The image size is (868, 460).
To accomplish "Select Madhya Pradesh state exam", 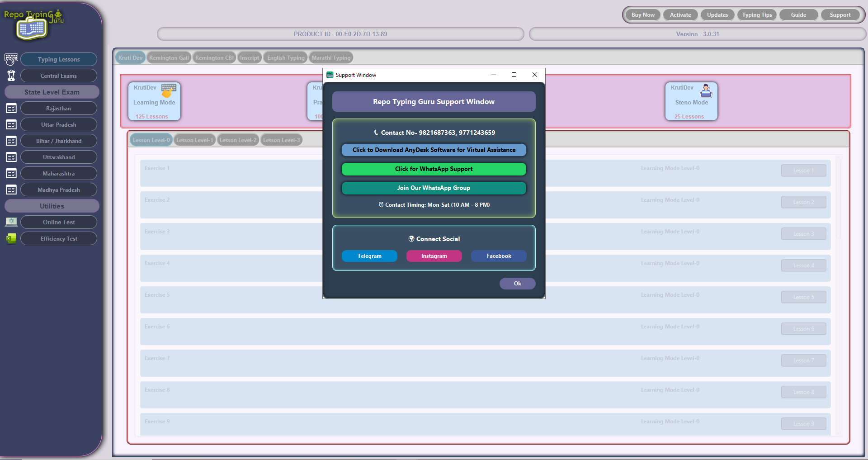I will (x=59, y=190).
